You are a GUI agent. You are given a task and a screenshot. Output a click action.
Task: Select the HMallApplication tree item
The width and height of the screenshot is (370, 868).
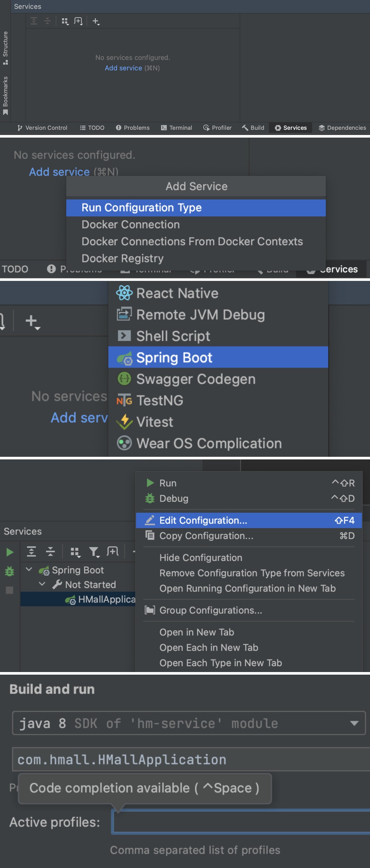(106, 599)
